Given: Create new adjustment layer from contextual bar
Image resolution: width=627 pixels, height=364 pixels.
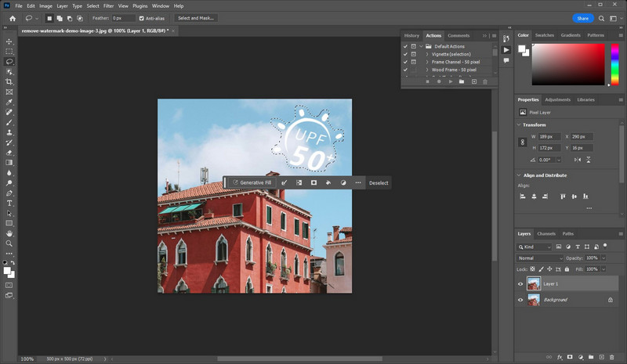Looking at the screenshot, I should click(x=343, y=182).
